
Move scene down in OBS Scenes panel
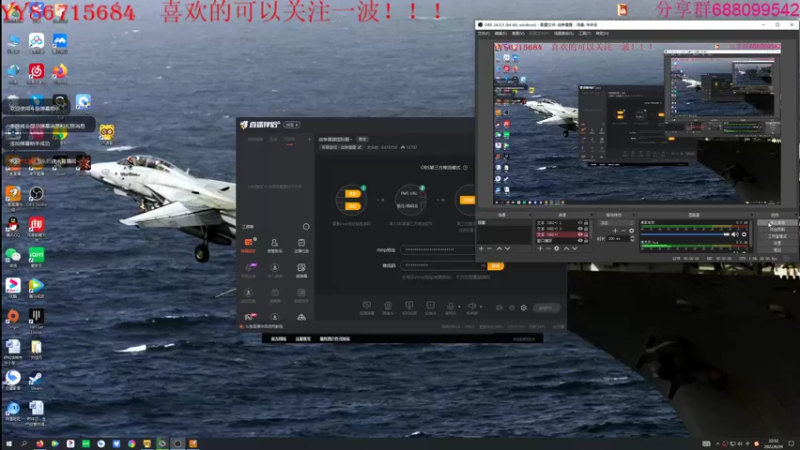[x=507, y=248]
